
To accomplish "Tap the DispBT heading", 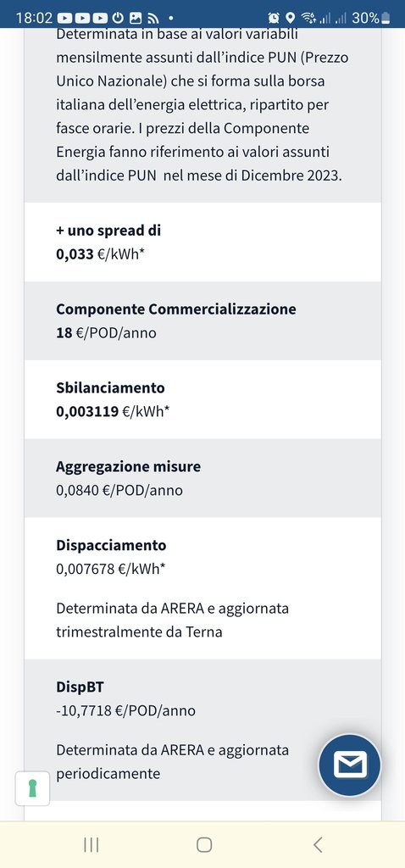I will pyautogui.click(x=80, y=687).
